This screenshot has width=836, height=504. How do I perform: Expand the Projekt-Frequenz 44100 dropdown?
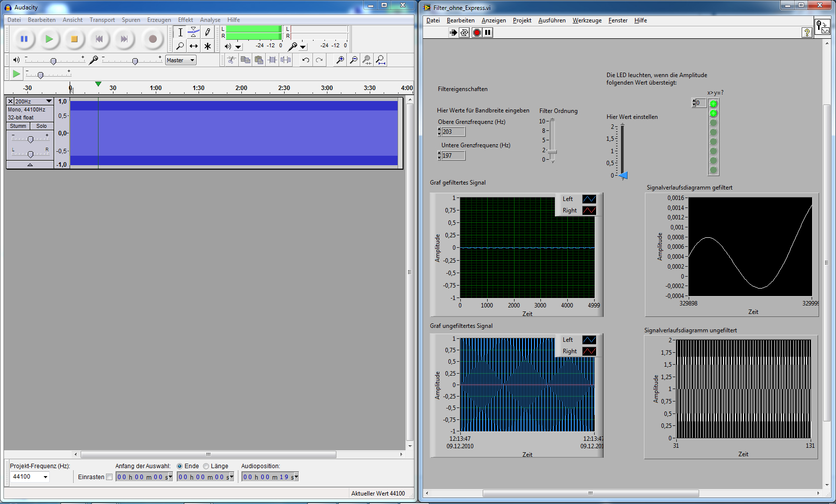coord(45,477)
